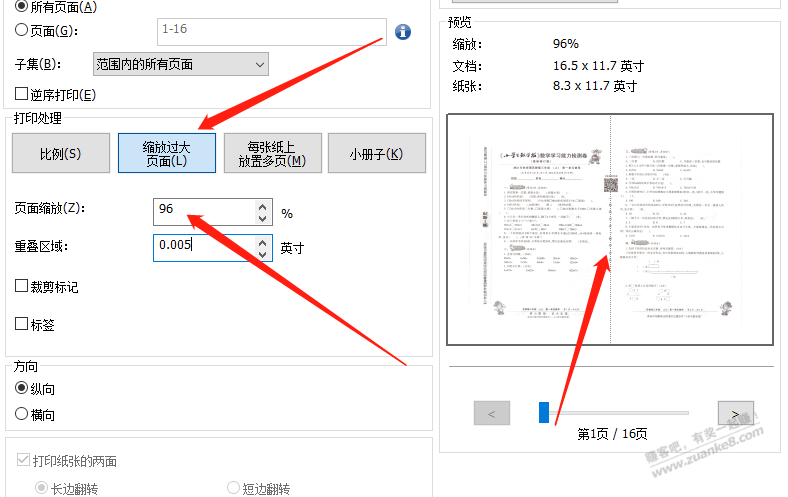Viewport: 788px width, 497px height.
Task: Click the page zoom up arrow
Action: click(262, 206)
